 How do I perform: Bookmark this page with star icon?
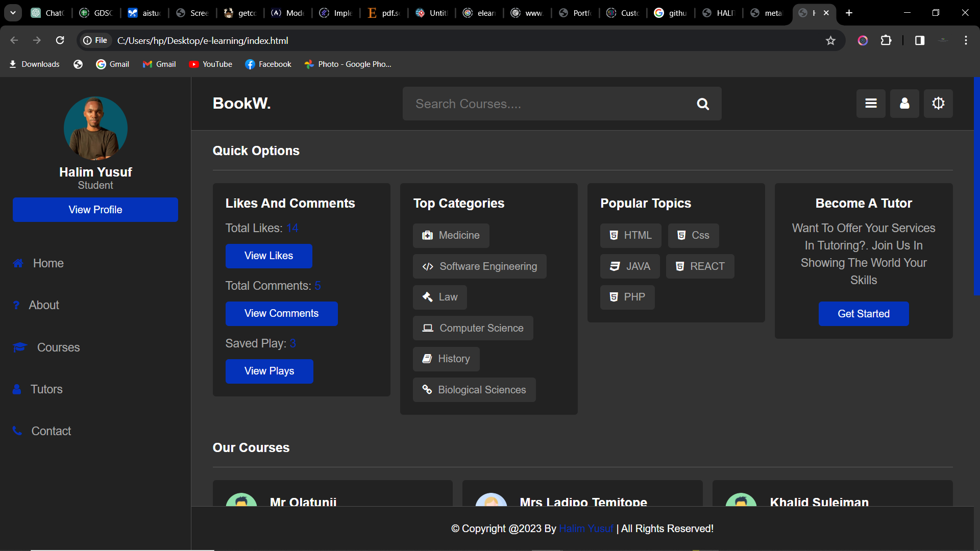(830, 41)
